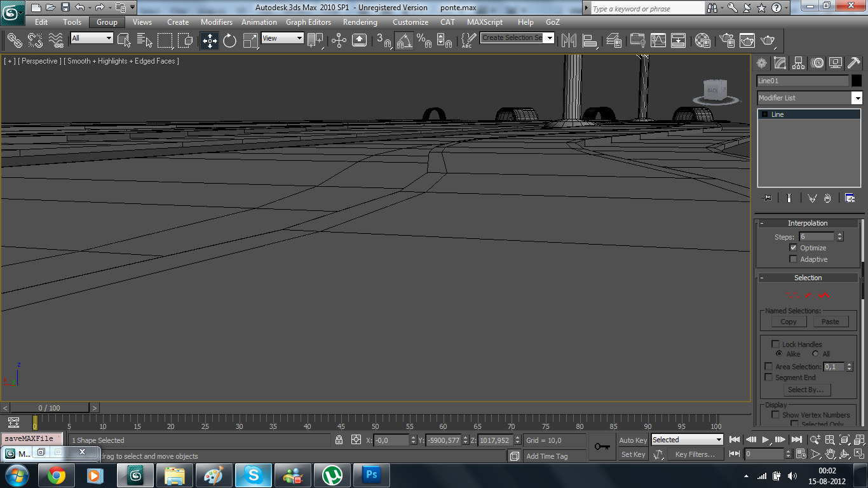
Task: Click the Remove Modifier trash icon
Action: (x=827, y=198)
